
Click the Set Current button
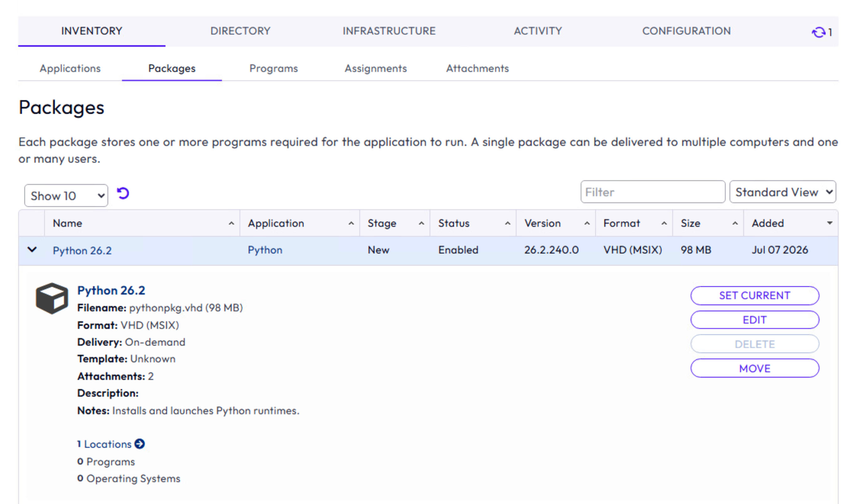755,296
